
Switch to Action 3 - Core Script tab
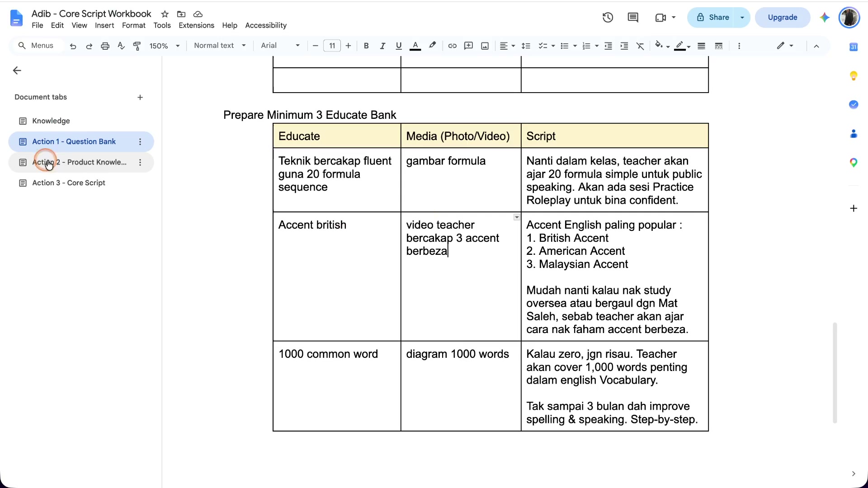pos(68,183)
